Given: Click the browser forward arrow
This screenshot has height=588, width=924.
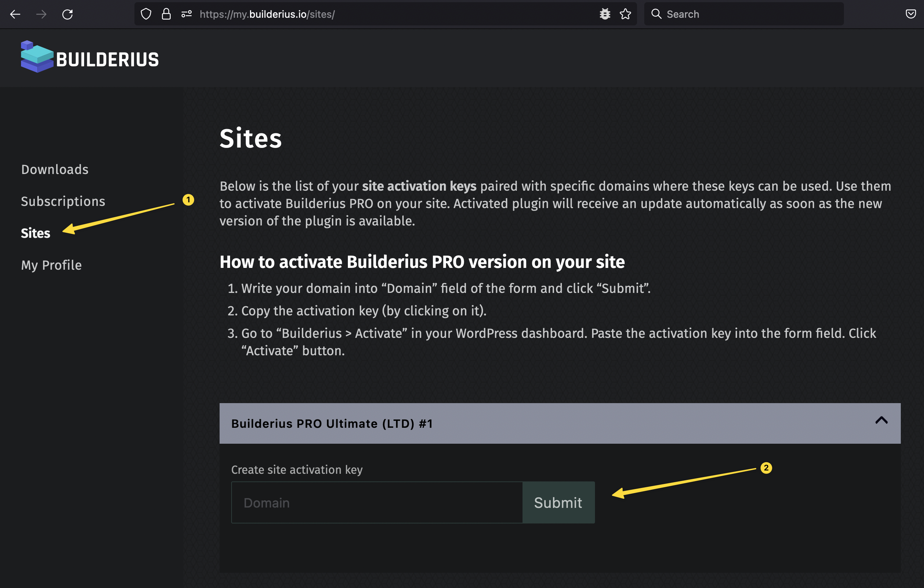Looking at the screenshot, I should tap(41, 14).
